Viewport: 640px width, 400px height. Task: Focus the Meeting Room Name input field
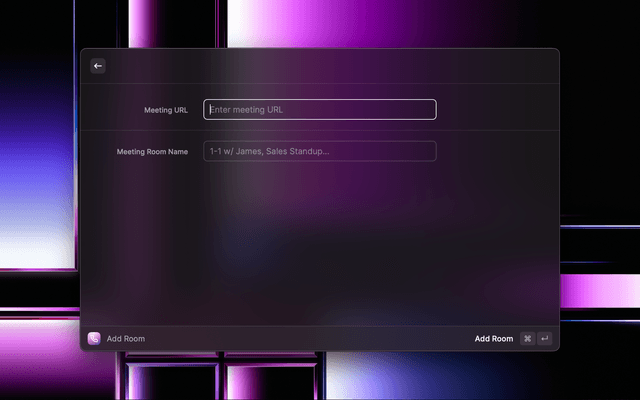click(320, 151)
